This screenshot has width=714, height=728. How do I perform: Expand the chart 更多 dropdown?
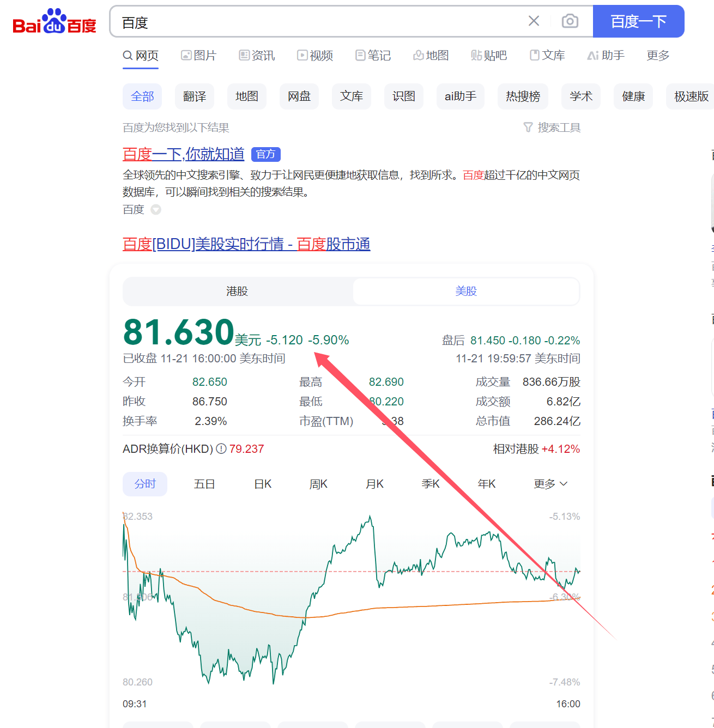click(550, 484)
